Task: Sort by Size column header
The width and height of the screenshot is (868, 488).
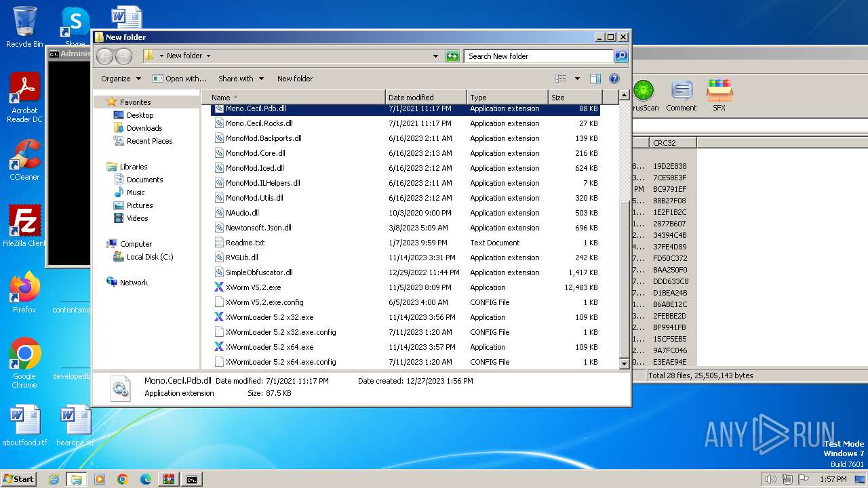Action: [574, 98]
